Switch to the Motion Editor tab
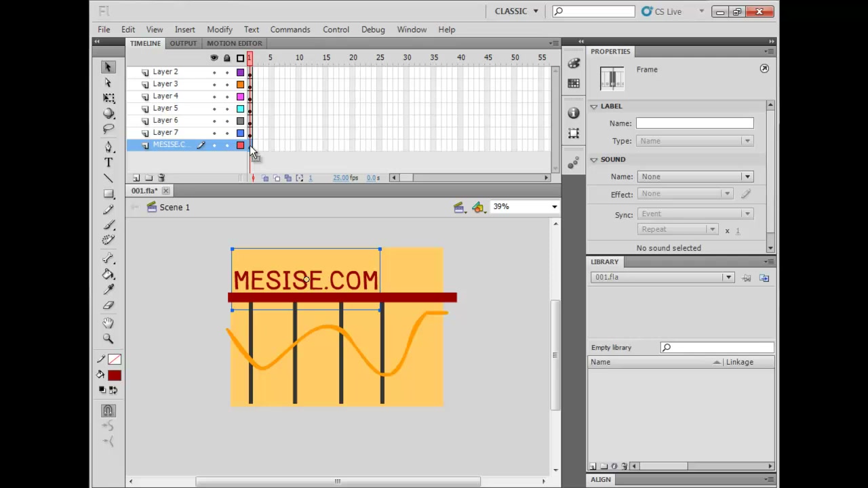The height and width of the screenshot is (488, 868). [x=234, y=43]
